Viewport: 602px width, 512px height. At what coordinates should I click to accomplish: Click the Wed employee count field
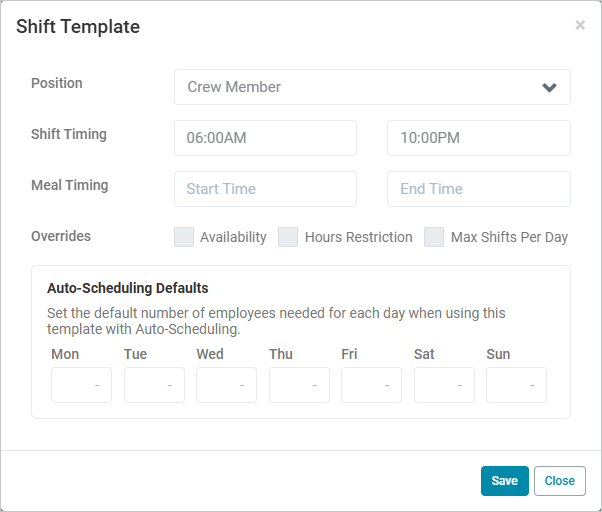point(226,385)
